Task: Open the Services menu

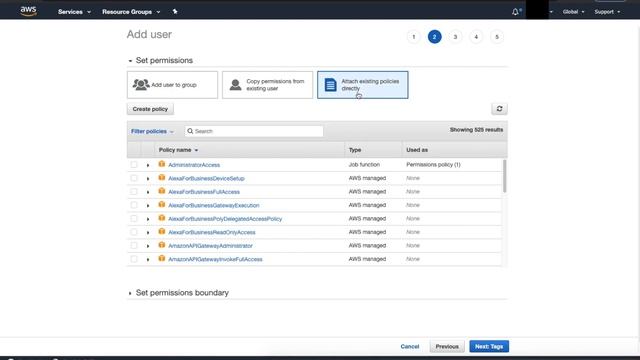Action: coord(74,12)
